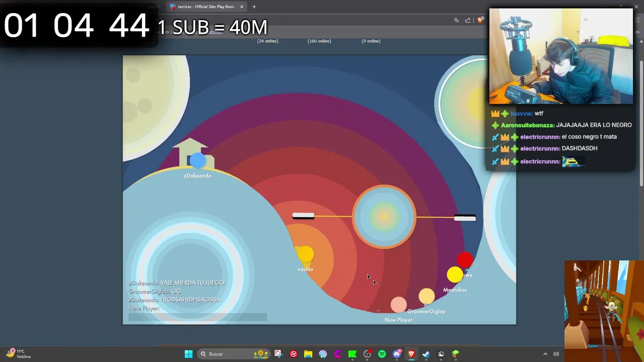644x362 pixels.
Task: Open Spotify from the taskbar
Action: (x=382, y=354)
